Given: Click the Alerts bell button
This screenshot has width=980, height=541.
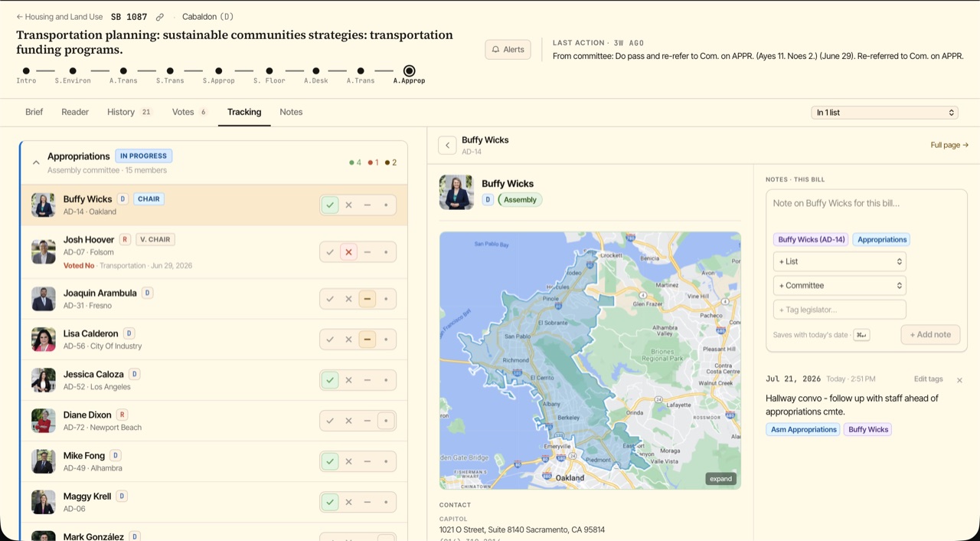Looking at the screenshot, I should [508, 49].
